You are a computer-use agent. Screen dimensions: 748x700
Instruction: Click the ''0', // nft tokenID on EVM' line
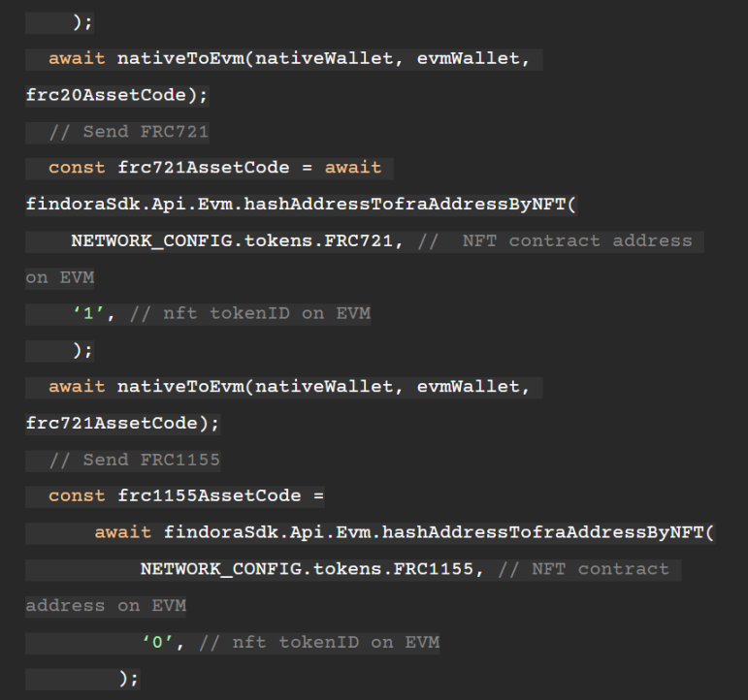coord(290,643)
